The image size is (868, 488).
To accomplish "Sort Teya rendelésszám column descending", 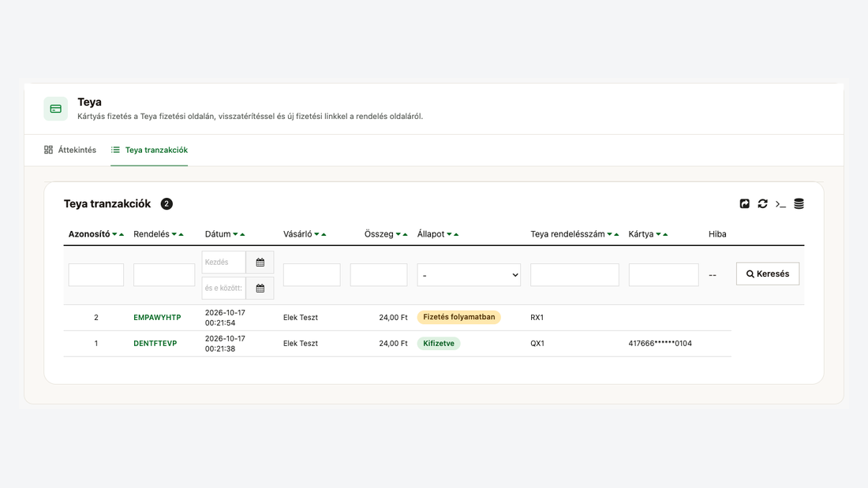I will point(609,235).
